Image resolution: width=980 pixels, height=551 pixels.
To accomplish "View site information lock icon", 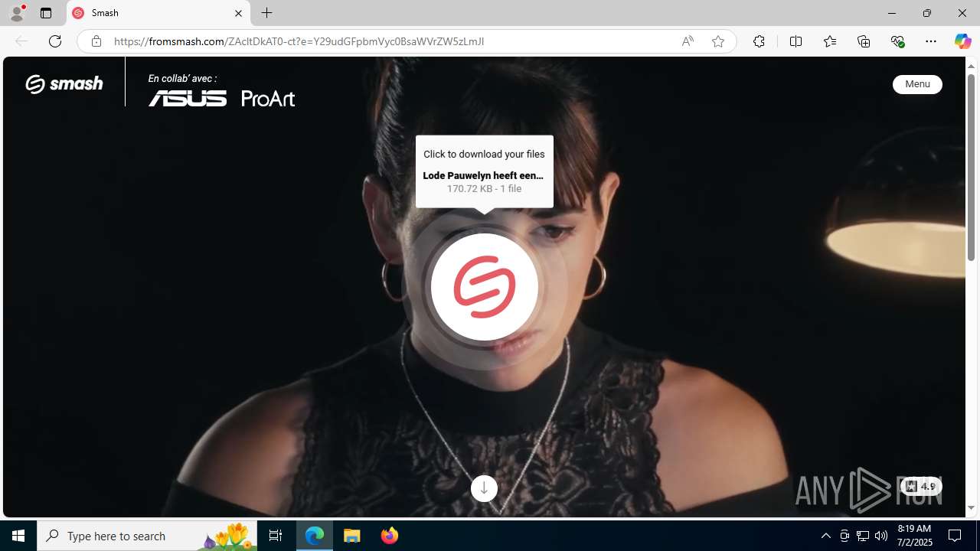I will click(96, 41).
